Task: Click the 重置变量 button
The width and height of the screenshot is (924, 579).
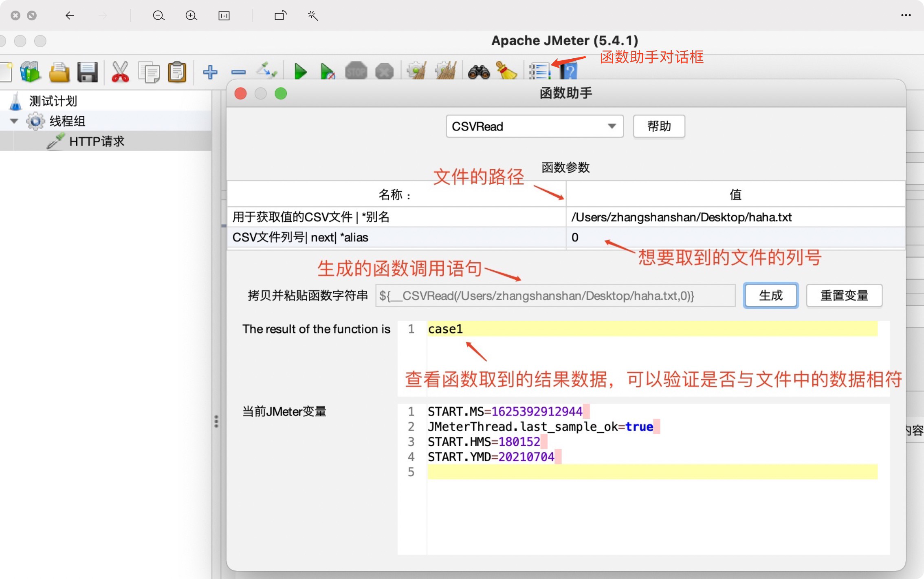Action: [844, 296]
